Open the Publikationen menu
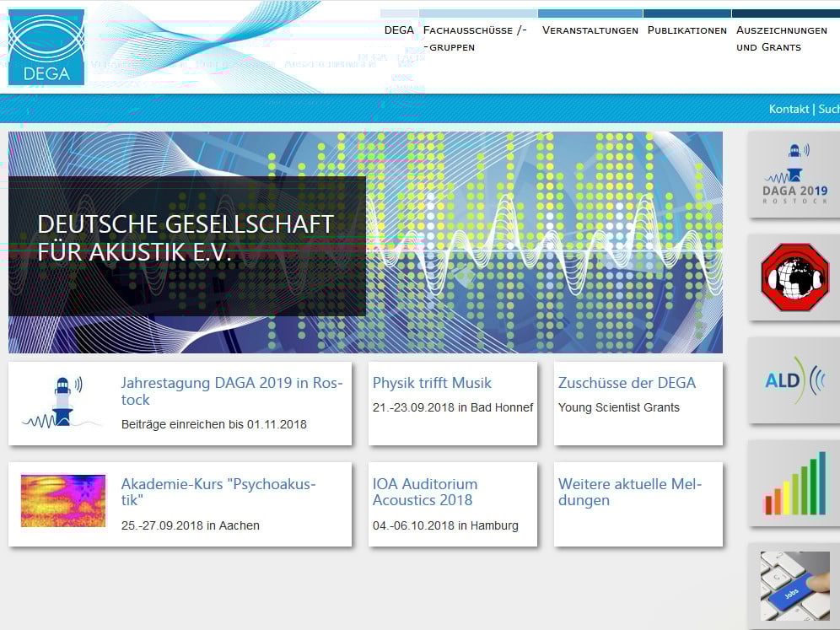Image resolution: width=840 pixels, height=630 pixels. (687, 30)
